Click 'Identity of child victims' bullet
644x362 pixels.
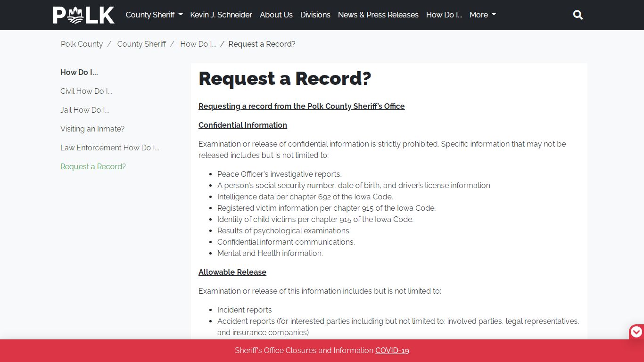pyautogui.click(x=315, y=219)
